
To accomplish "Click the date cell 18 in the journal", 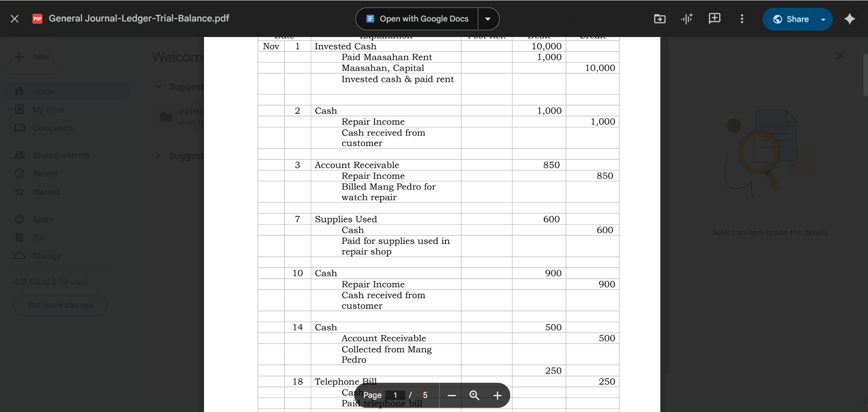I will [x=298, y=381].
